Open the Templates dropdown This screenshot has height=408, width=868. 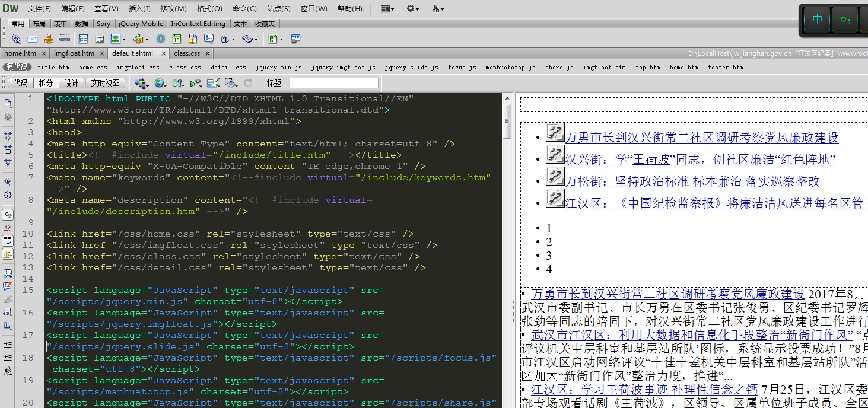click(281, 39)
